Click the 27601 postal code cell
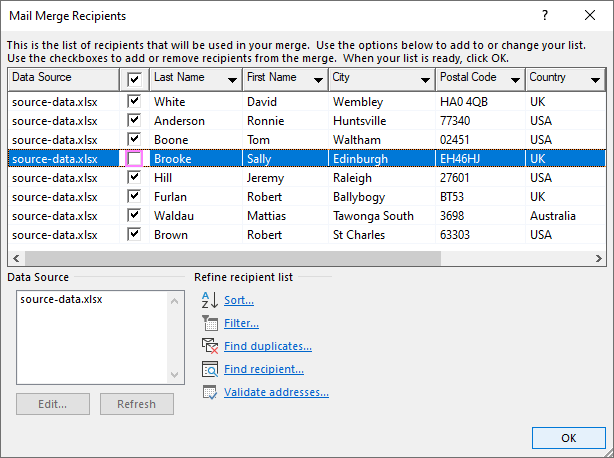This screenshot has height=458, width=614. coord(480,178)
